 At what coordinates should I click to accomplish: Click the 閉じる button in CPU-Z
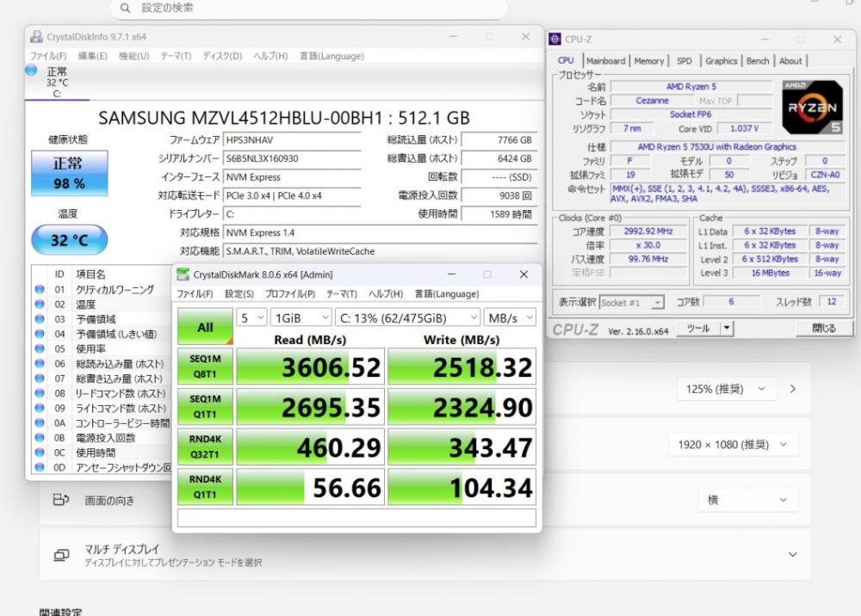tap(822, 329)
